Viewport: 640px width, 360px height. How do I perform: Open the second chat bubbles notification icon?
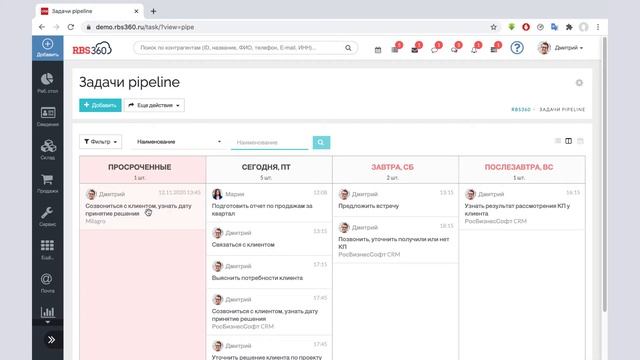pos(454,49)
